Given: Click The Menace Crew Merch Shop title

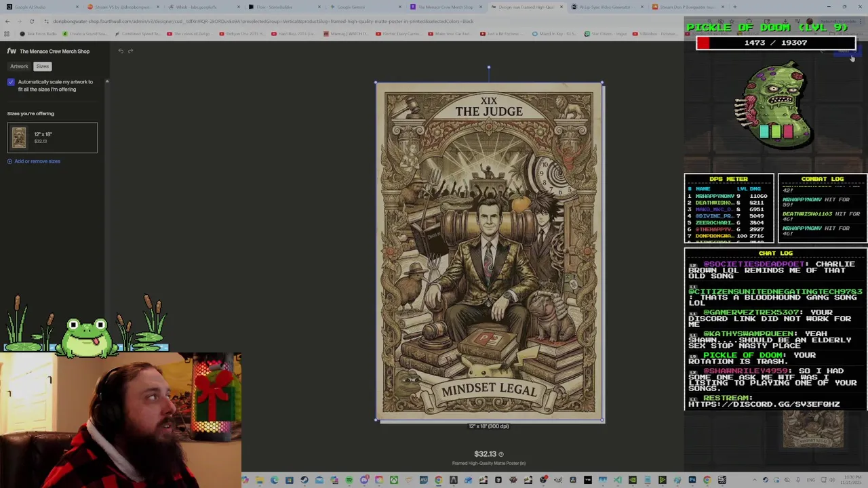Looking at the screenshot, I should tap(54, 51).
